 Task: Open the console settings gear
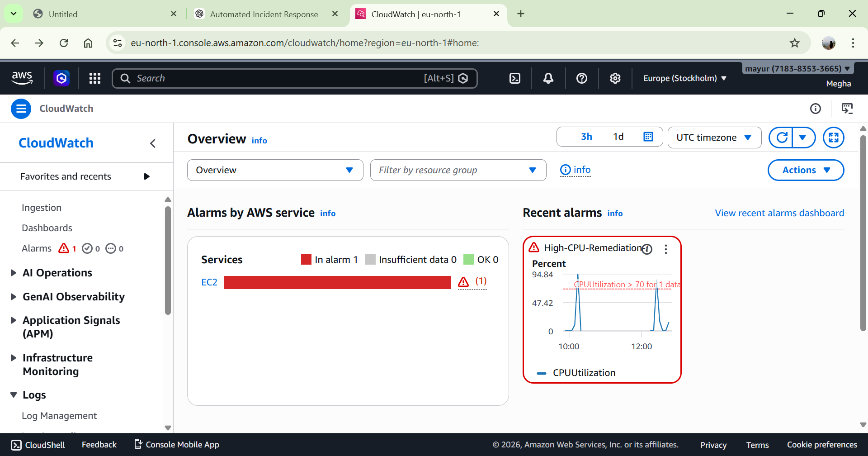tap(615, 78)
